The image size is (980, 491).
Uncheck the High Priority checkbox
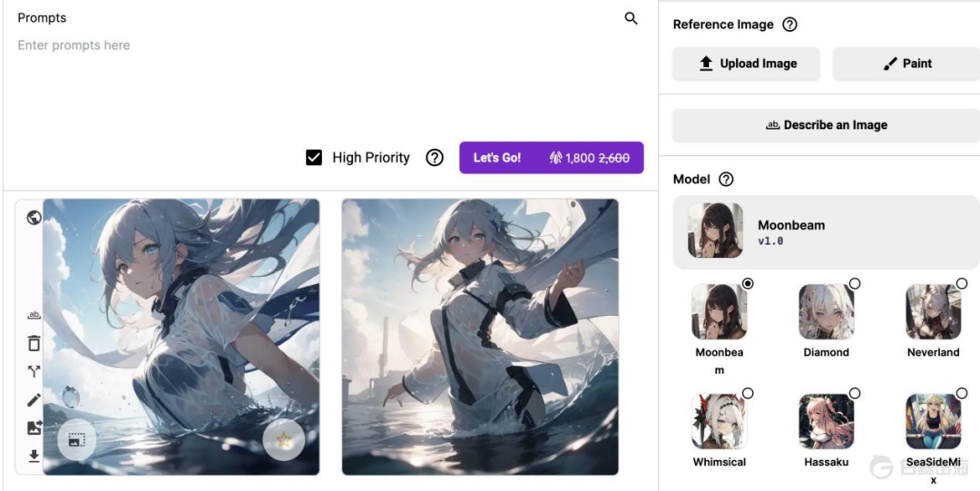point(314,158)
